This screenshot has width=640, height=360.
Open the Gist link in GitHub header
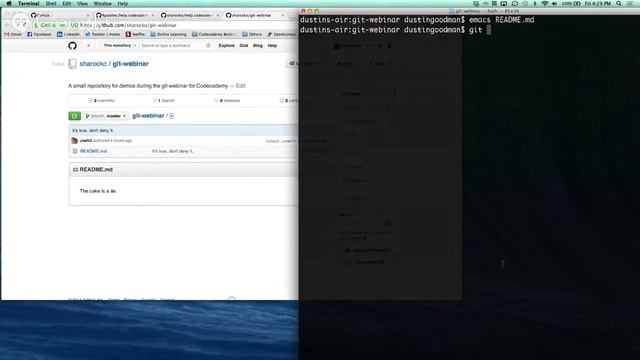pos(244,46)
